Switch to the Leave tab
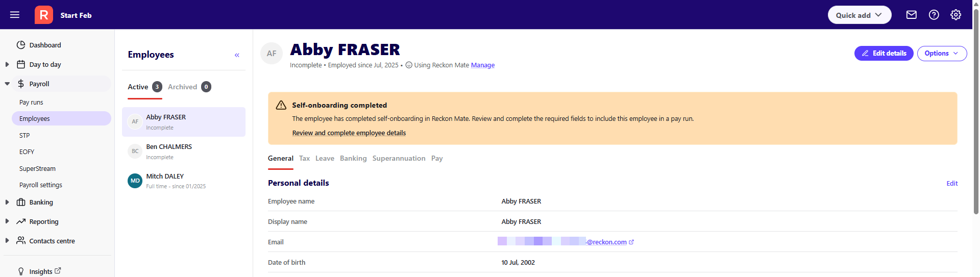 pyautogui.click(x=325, y=159)
